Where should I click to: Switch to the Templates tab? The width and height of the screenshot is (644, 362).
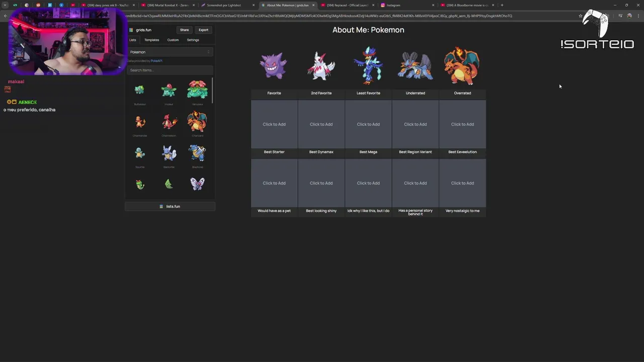click(x=151, y=40)
